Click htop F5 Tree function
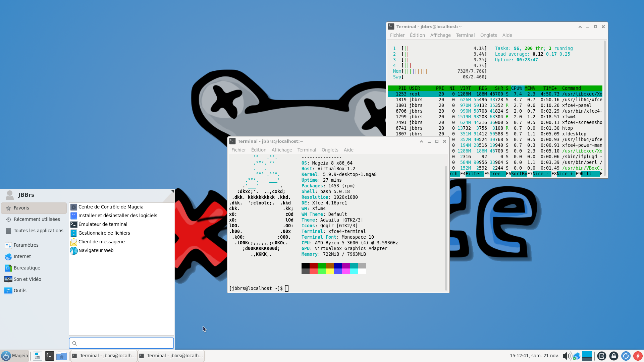Viewport: 644px width, 362px height. coord(494,174)
